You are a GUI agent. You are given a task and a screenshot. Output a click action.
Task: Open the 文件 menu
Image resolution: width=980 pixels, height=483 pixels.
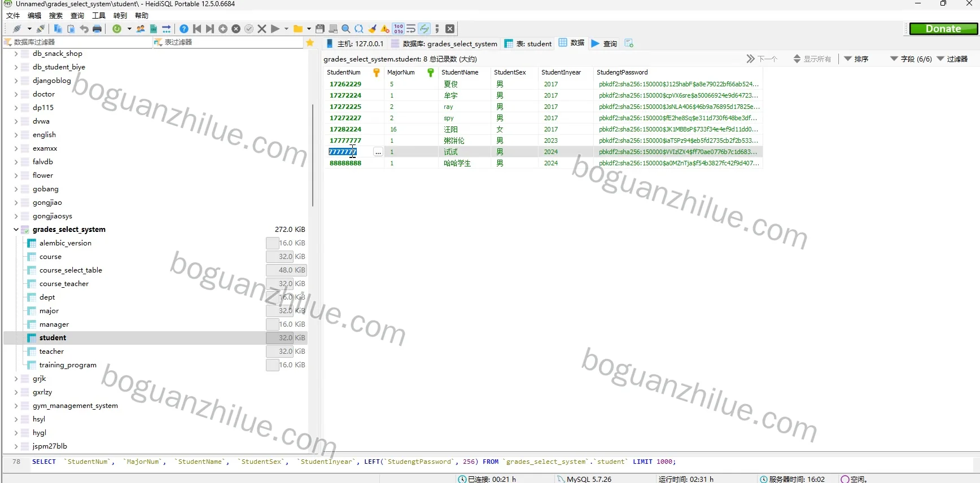[x=13, y=16]
